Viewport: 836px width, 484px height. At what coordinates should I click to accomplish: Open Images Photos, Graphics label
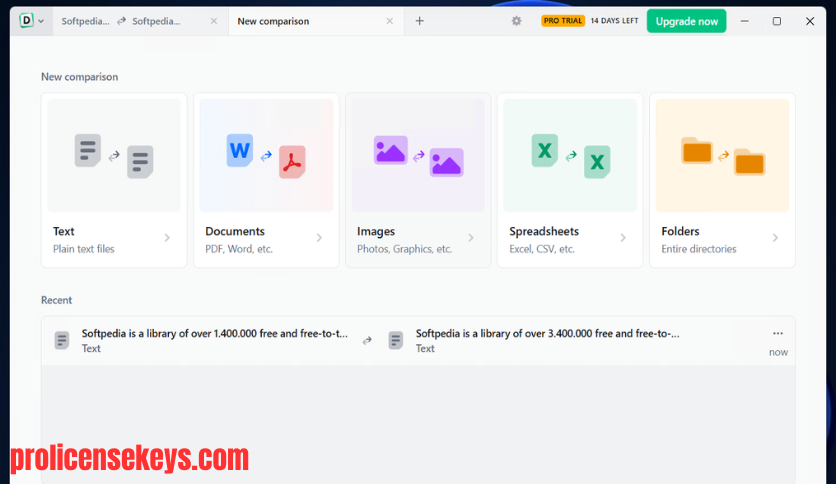click(404, 239)
